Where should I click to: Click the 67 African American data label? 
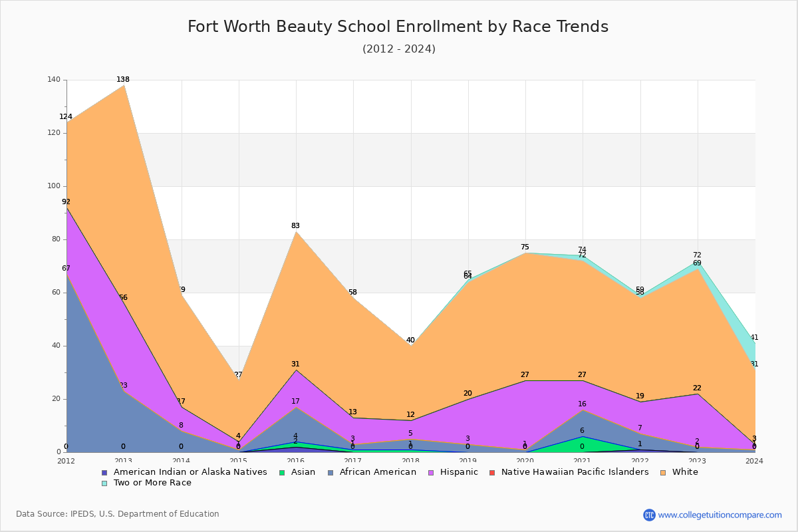[66, 269]
